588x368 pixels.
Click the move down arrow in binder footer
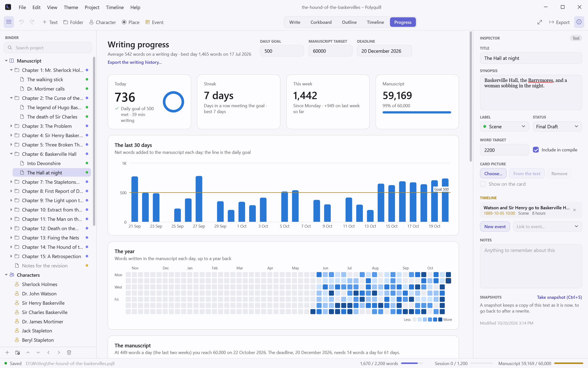(38, 353)
